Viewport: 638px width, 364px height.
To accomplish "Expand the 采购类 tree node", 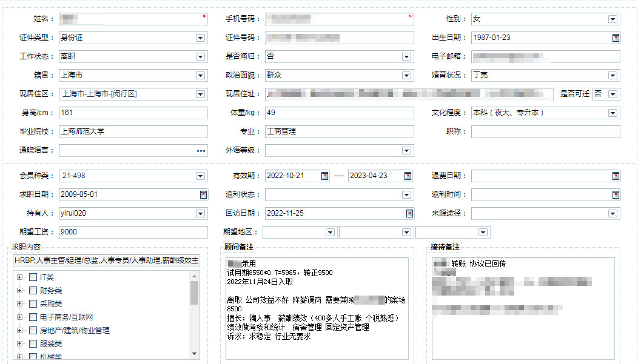I will tap(19, 304).
